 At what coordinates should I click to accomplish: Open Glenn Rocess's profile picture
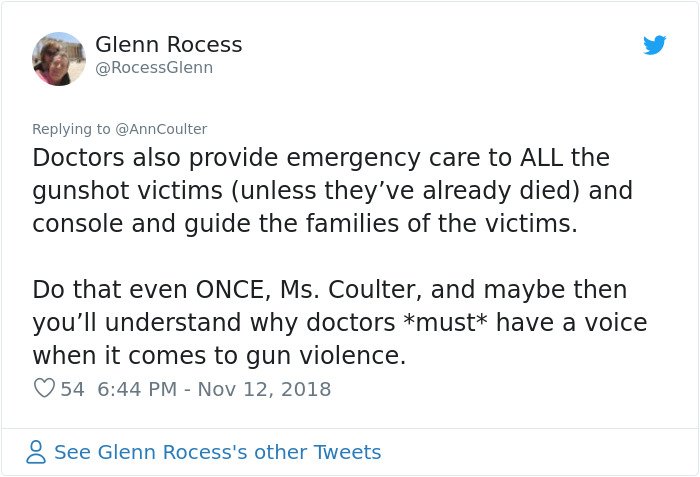pyautogui.click(x=59, y=58)
